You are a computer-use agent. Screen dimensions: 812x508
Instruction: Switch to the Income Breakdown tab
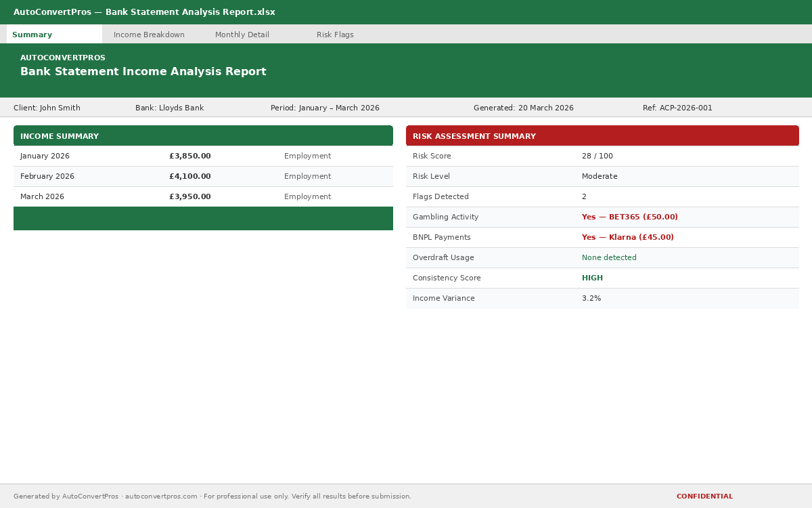pos(149,35)
